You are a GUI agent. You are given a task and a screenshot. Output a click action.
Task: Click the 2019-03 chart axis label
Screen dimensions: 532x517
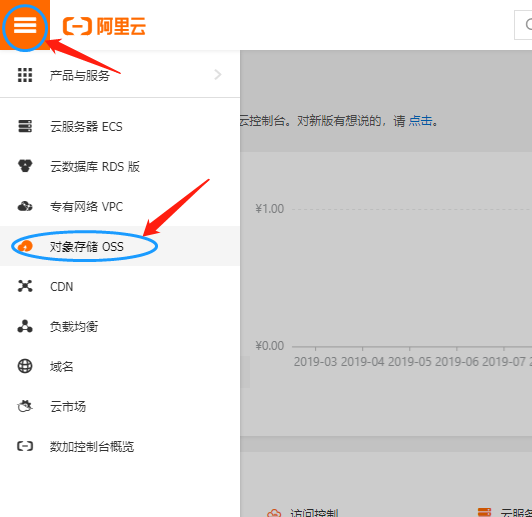[315, 362]
